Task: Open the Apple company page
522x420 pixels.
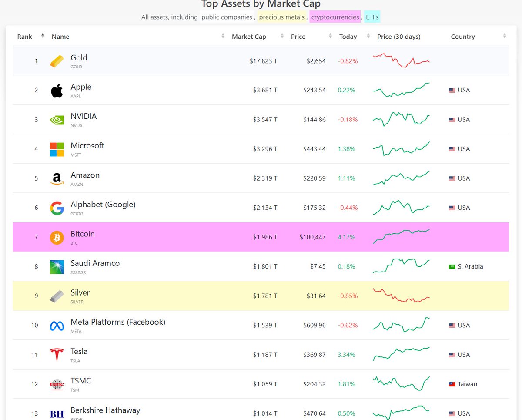Action: [x=81, y=87]
